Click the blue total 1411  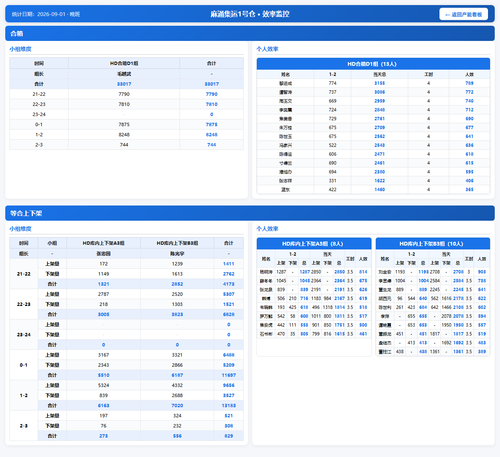[229, 264]
